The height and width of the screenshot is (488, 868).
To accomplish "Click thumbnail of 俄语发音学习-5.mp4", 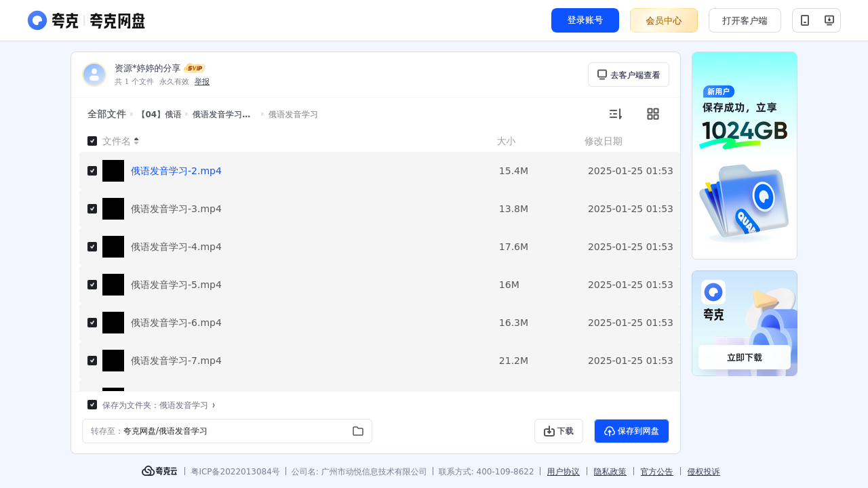I will click(x=113, y=285).
